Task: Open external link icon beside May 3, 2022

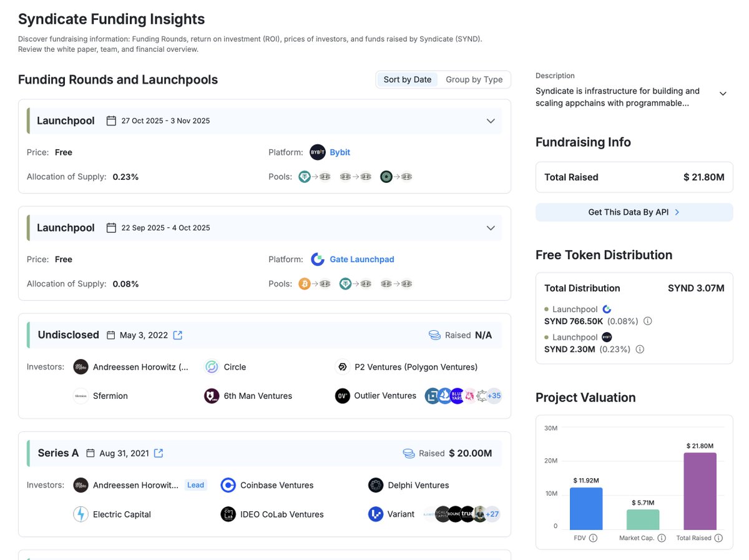Action: point(178,335)
